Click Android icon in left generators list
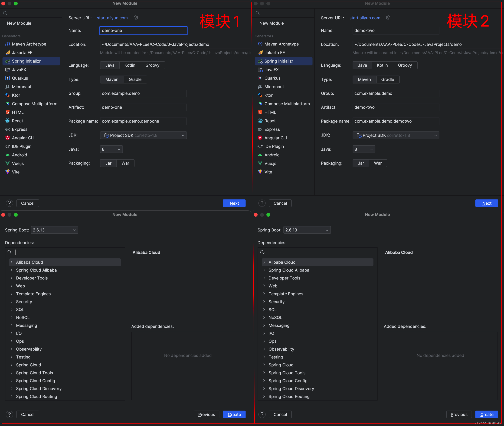The height and width of the screenshot is (426, 504). (8, 155)
